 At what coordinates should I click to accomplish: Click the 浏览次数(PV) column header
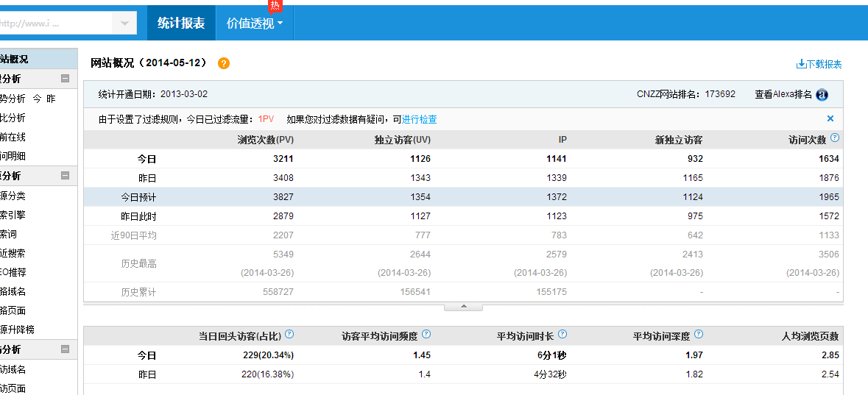(265, 140)
